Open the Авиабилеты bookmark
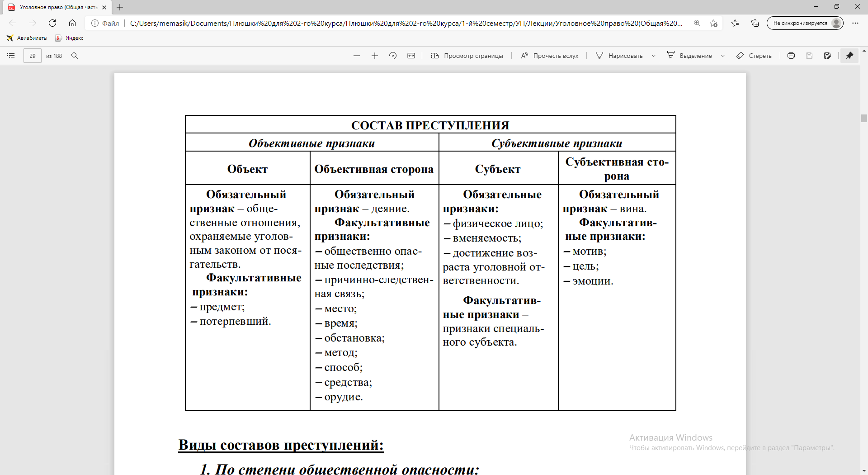Viewport: 868px width, 475px height. click(27, 38)
